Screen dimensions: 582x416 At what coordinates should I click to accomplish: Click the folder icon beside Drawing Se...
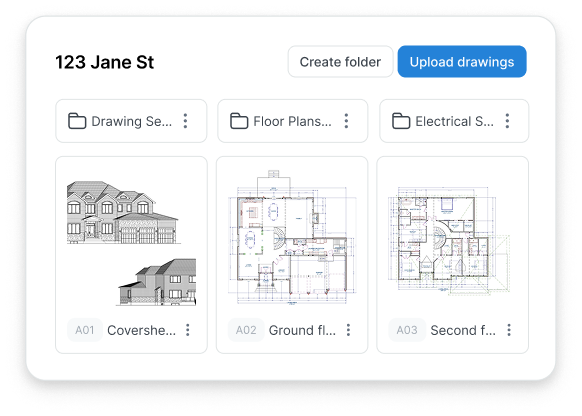click(77, 121)
